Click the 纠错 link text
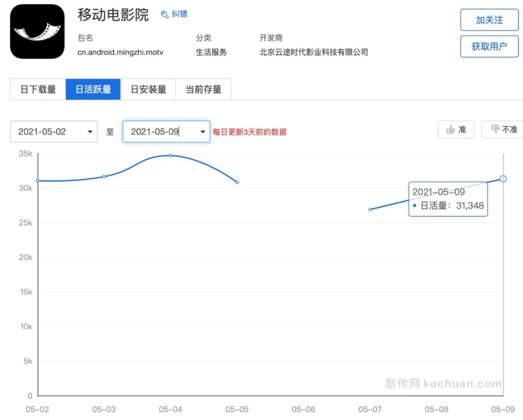The height and width of the screenshot is (420, 523). (180, 14)
